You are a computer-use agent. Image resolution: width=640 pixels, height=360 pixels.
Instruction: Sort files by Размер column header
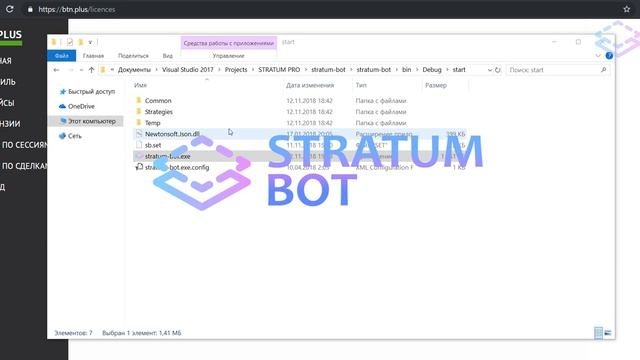coord(436,85)
